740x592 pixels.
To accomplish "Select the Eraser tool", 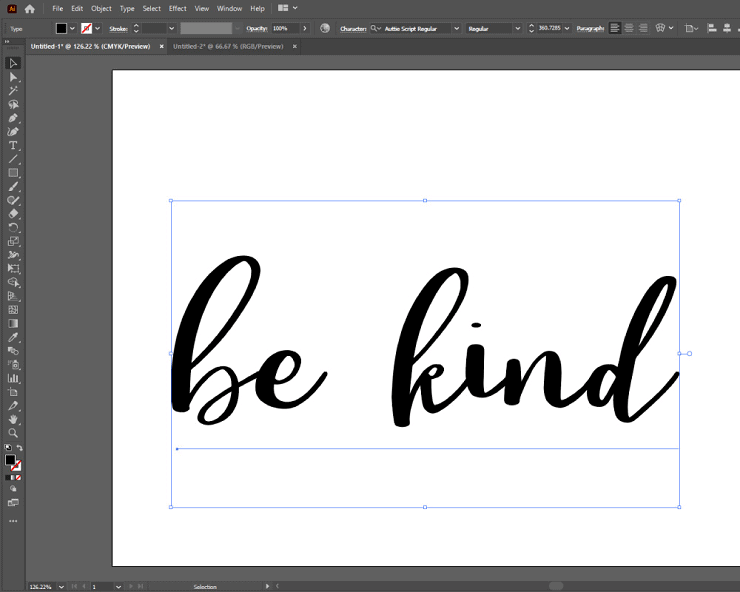I will tap(13, 214).
